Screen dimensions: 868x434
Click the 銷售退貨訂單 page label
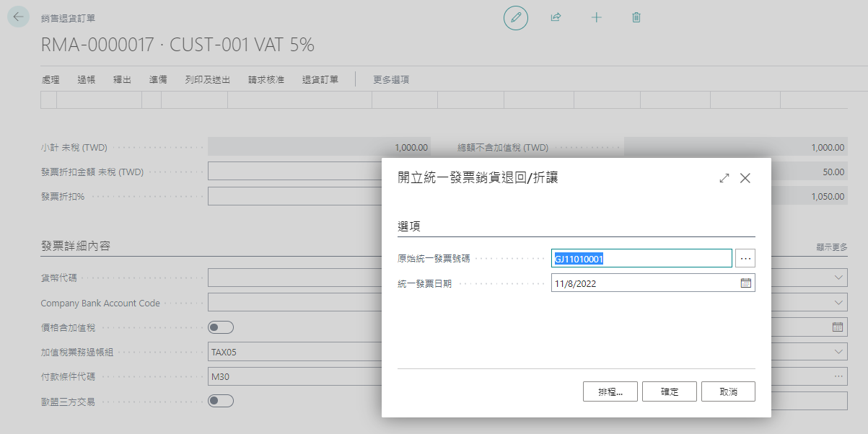pos(68,18)
